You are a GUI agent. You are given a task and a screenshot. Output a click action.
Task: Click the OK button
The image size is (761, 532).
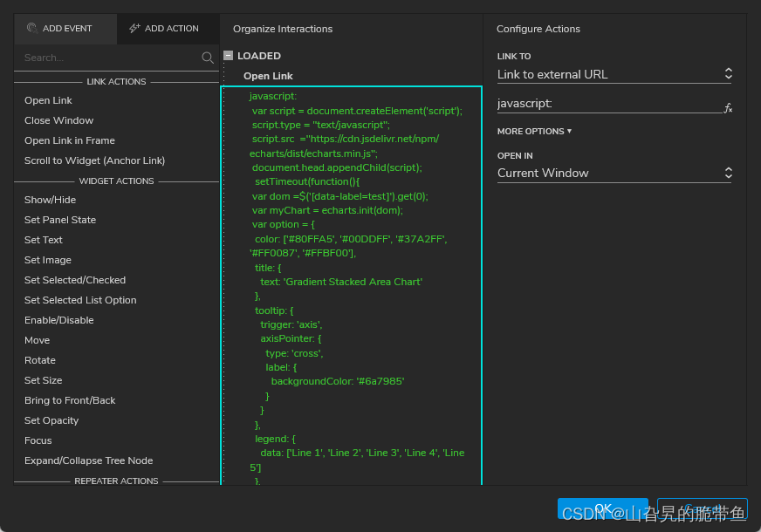(x=603, y=508)
